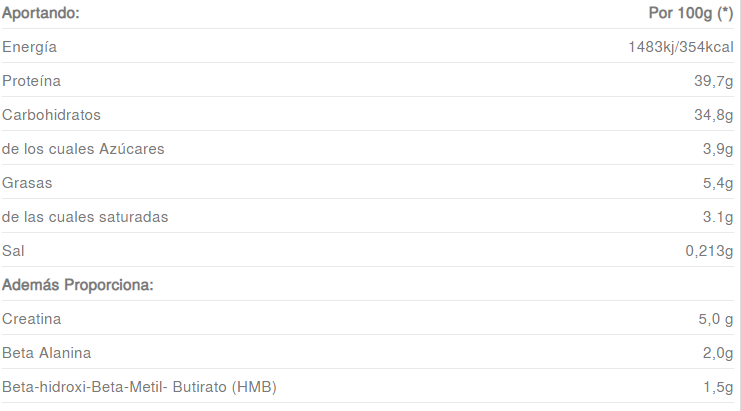Click the de los cuales Azúcares label
This screenshot has height=411, width=741.
pyautogui.click(x=83, y=149)
